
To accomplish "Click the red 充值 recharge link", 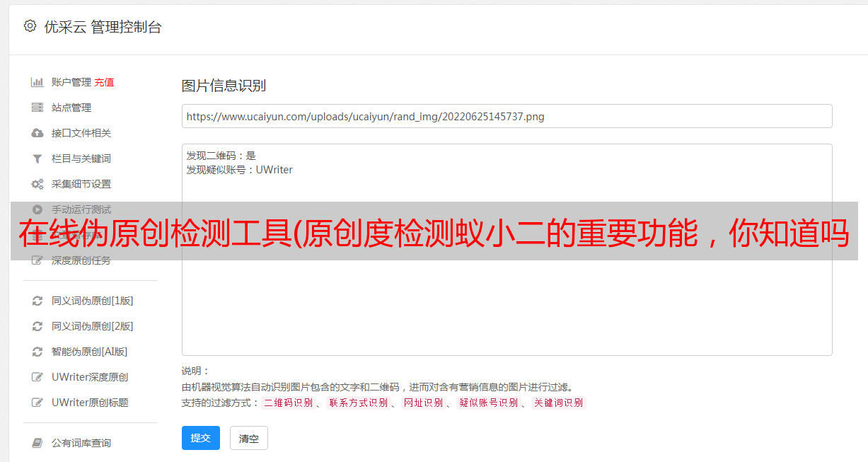I will coord(104,82).
